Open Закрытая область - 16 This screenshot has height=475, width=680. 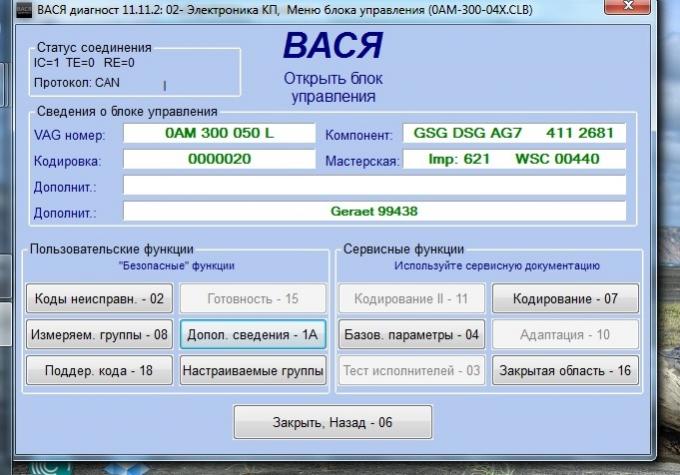[x=565, y=370]
